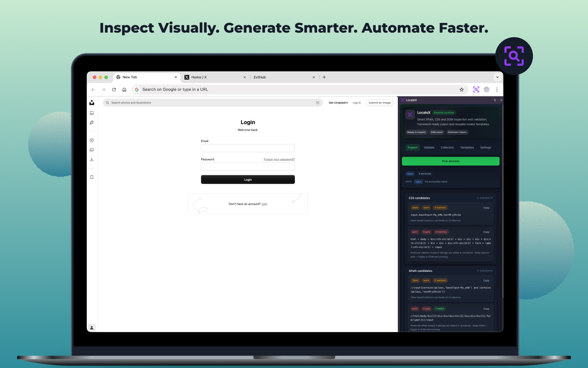The image size is (588, 368).
Task: Open the Explore compass icon in sidebar
Action: point(92,140)
